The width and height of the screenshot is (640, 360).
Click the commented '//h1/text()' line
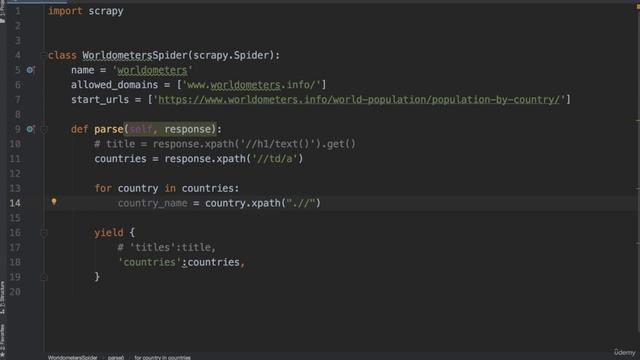click(225, 144)
